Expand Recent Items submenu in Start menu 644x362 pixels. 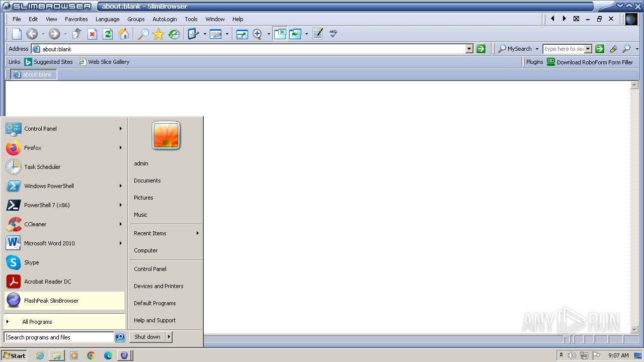tap(198, 233)
